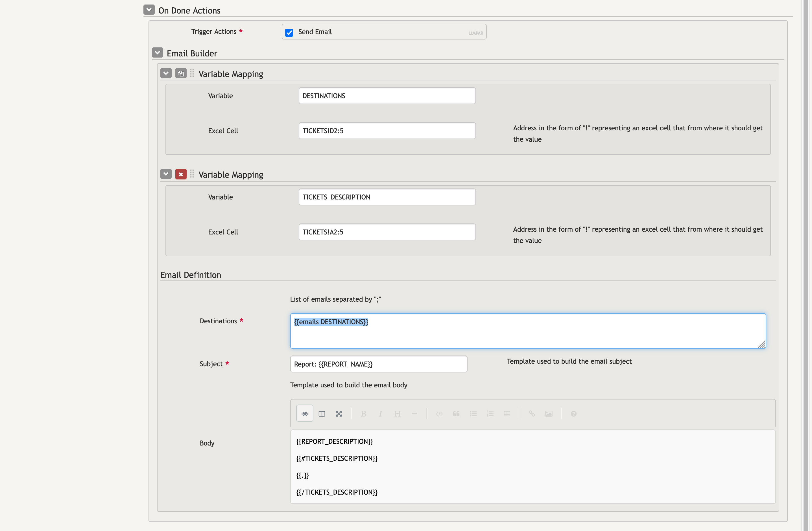Edit the DESTINATIONS variable field
The width and height of the screenshot is (812, 531).
click(x=387, y=95)
